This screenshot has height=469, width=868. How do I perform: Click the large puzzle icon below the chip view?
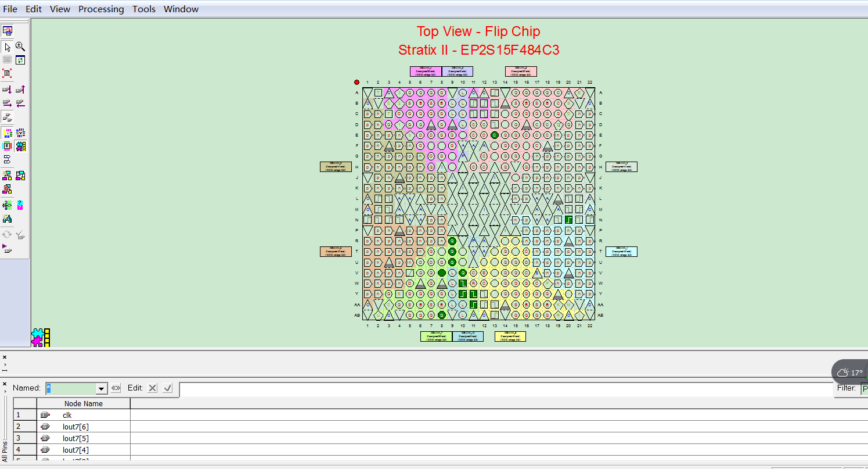41,338
